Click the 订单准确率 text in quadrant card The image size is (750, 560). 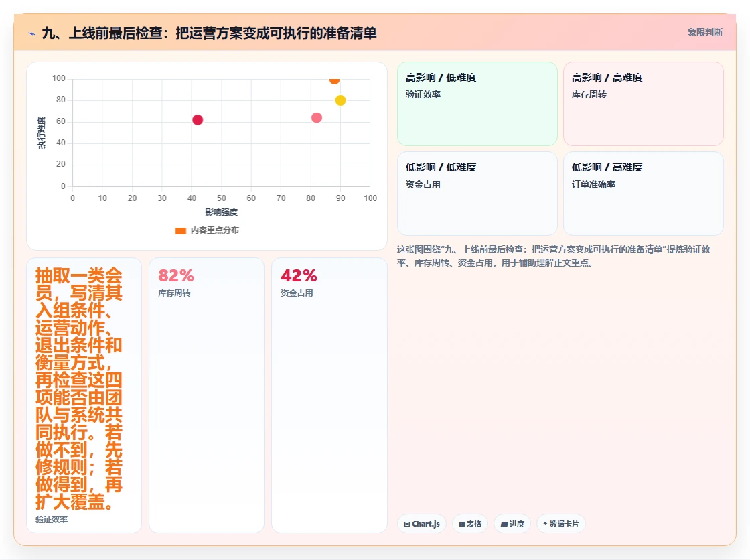(x=593, y=184)
